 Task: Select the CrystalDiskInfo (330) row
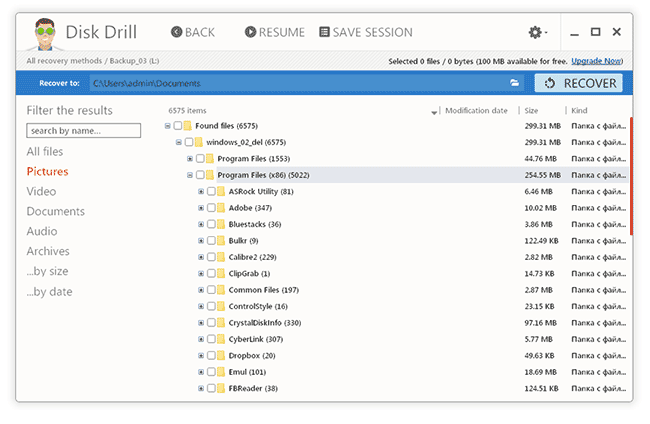[x=412, y=322]
